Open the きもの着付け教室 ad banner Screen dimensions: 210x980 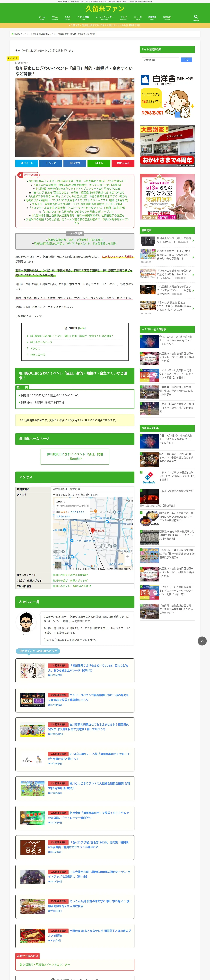(x=167, y=197)
